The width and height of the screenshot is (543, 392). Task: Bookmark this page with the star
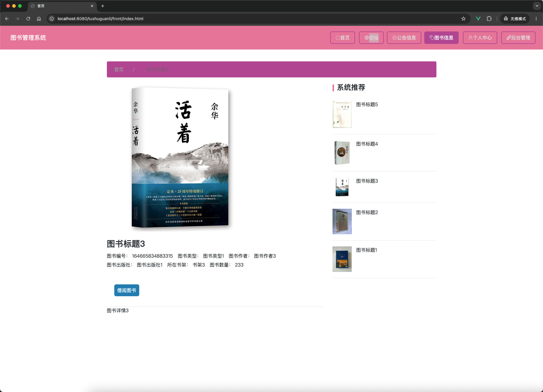463,19
